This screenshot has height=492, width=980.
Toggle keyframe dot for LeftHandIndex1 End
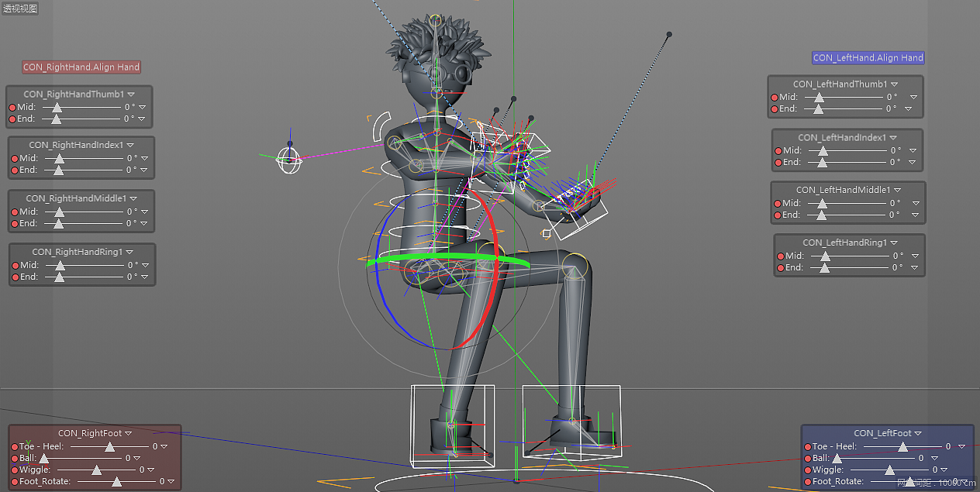click(778, 162)
